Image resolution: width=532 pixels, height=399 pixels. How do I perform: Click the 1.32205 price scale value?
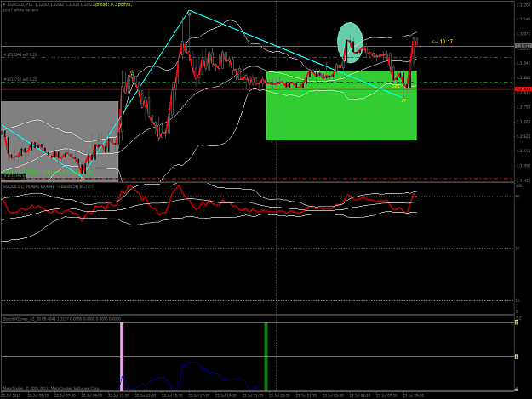[523, 5]
